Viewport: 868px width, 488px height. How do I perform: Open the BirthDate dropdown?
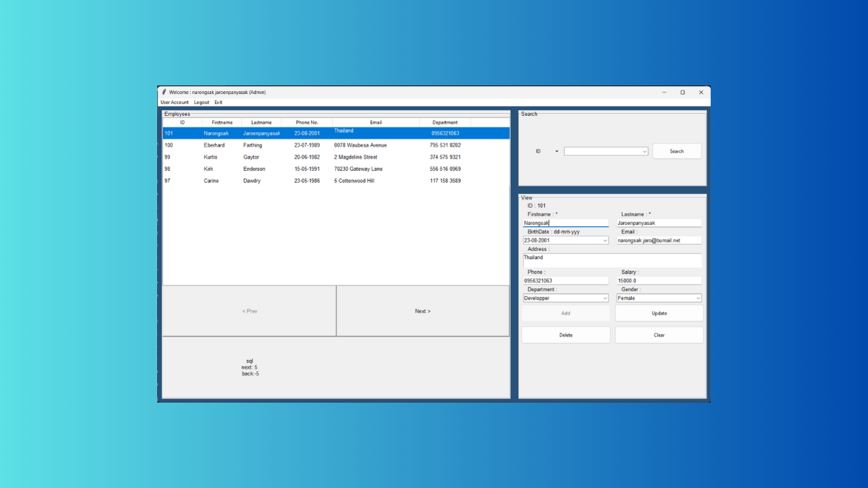[x=605, y=240]
